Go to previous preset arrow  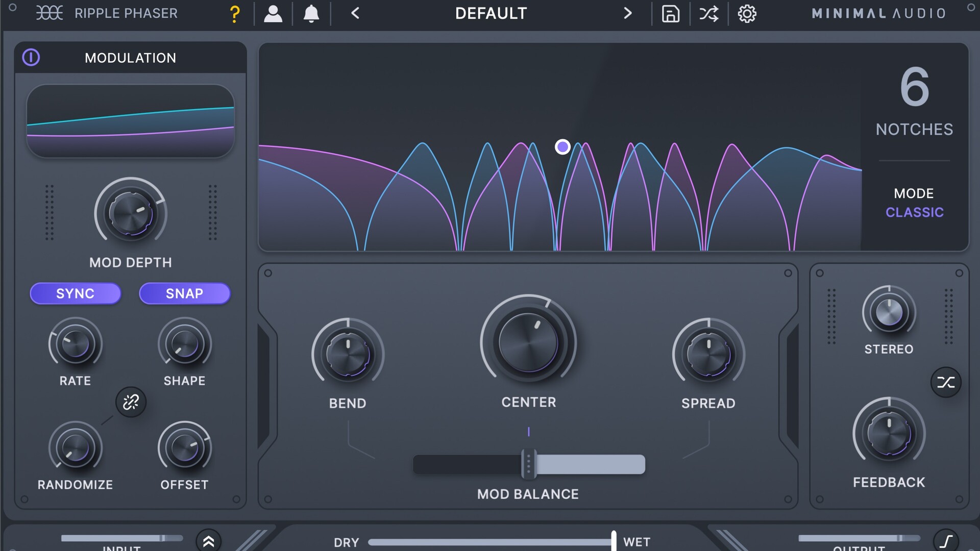pyautogui.click(x=356, y=13)
